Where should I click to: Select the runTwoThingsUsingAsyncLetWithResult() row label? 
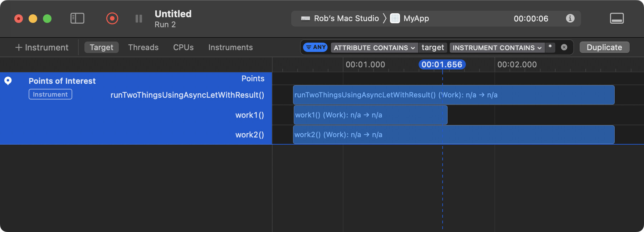(x=187, y=95)
